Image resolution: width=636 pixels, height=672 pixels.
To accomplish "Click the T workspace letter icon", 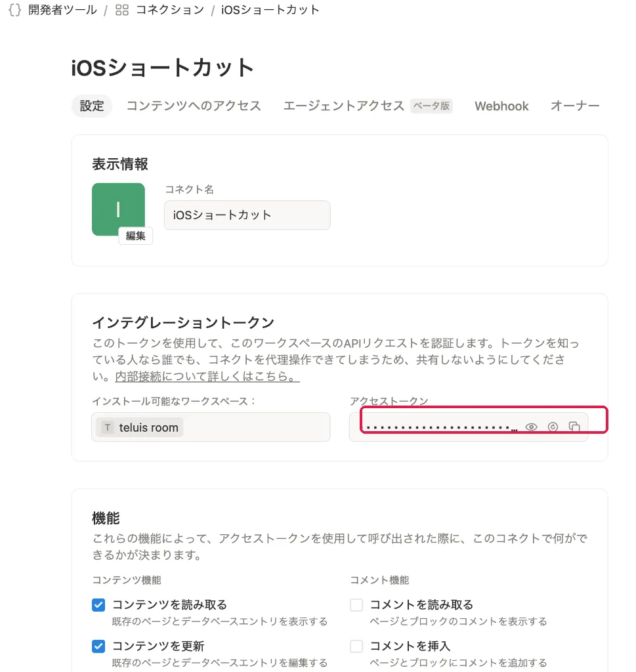I will (108, 427).
